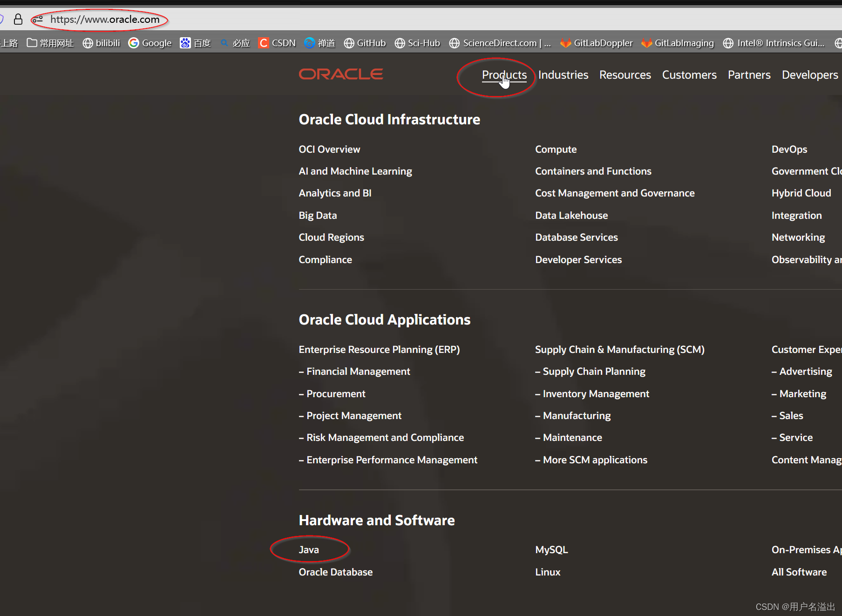Image resolution: width=842 pixels, height=616 pixels.
Task: Open Risk Management and Compliance
Action: [381, 438]
